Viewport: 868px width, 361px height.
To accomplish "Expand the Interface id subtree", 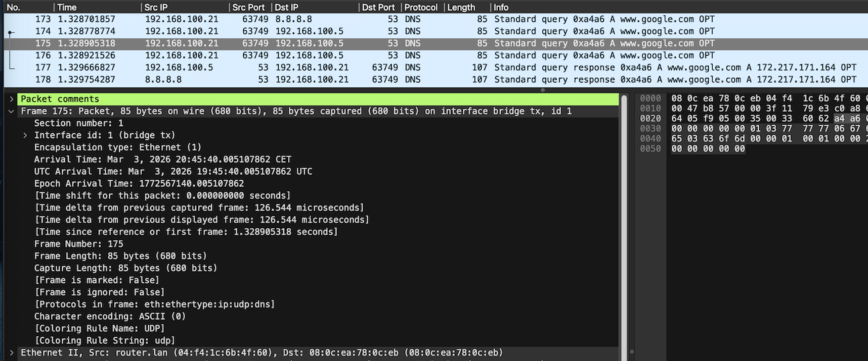I will (x=26, y=136).
